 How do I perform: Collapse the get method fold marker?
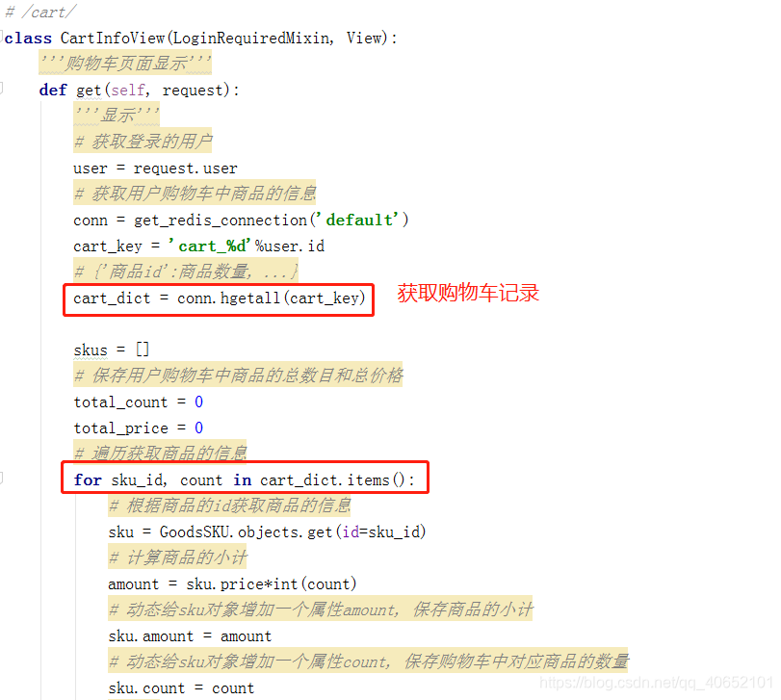pos(2,89)
